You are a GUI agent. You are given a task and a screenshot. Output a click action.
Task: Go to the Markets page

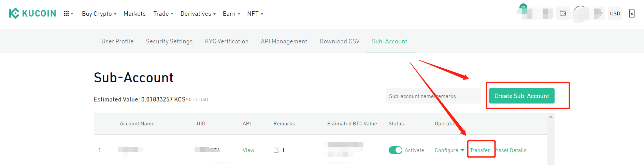(x=134, y=14)
